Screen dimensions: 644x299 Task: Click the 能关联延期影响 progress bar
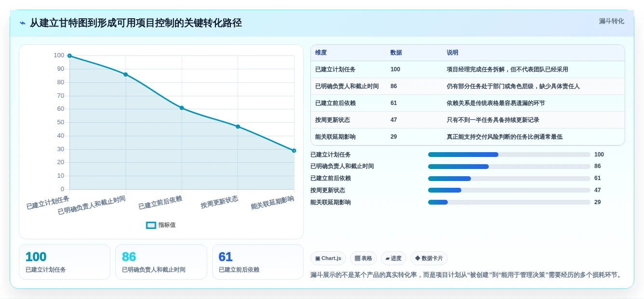point(509,202)
